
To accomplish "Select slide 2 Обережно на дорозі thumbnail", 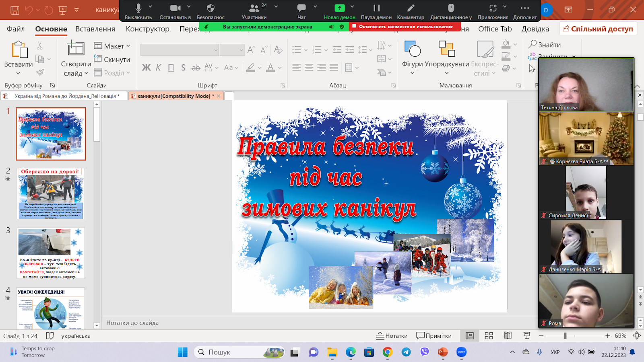I will click(51, 193).
